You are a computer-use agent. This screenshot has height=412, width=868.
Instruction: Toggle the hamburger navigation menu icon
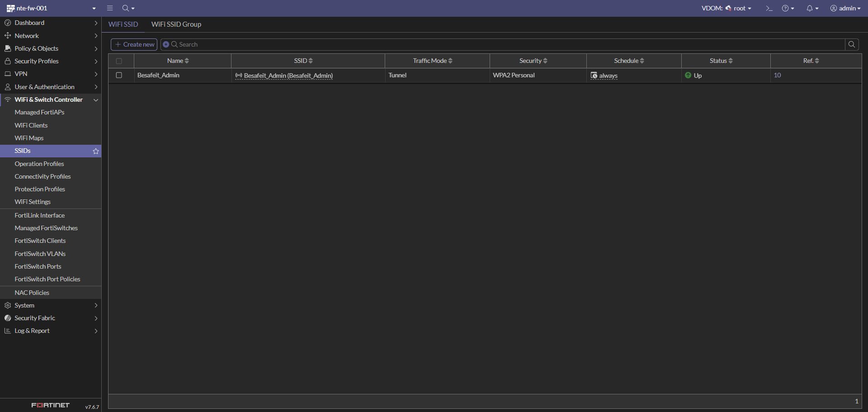[x=110, y=8]
